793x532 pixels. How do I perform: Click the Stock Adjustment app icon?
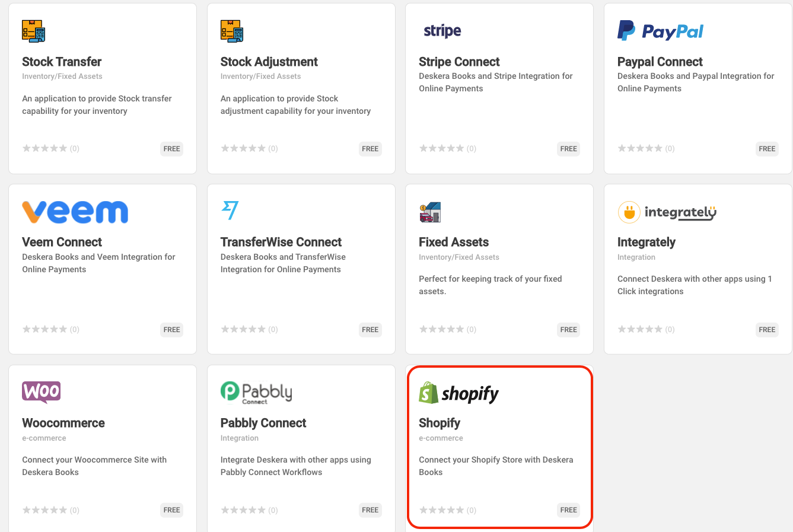click(232, 31)
